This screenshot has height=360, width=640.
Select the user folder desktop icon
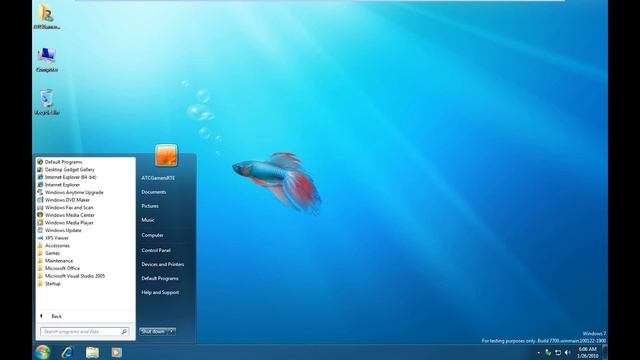tap(47, 16)
